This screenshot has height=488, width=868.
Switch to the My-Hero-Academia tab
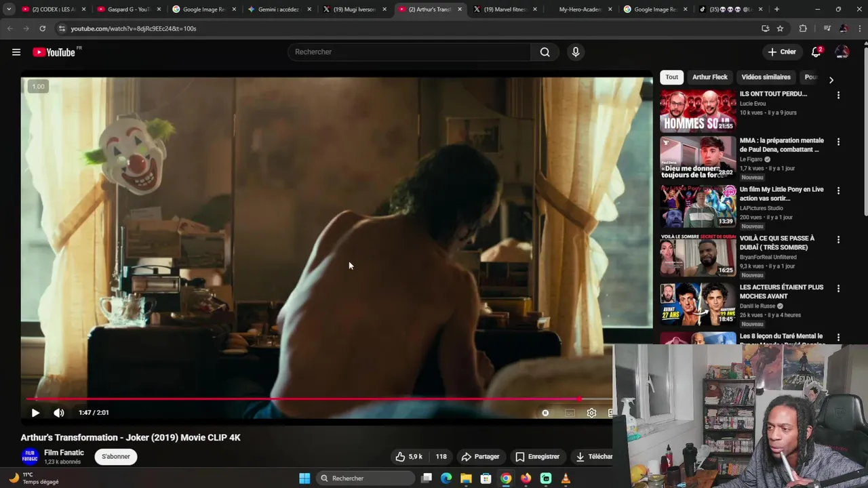pos(580,9)
